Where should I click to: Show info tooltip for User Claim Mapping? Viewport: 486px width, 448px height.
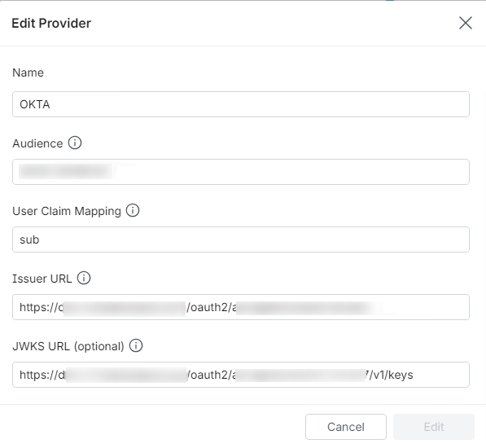click(133, 210)
